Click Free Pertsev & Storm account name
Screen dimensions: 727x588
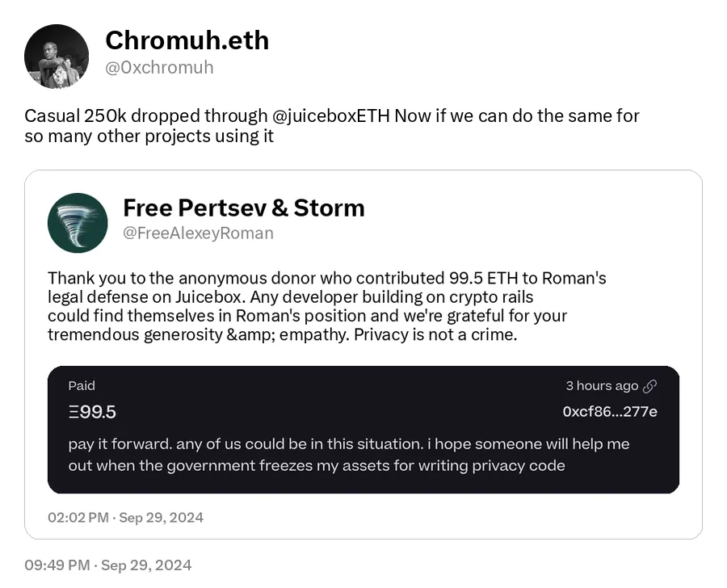click(244, 208)
